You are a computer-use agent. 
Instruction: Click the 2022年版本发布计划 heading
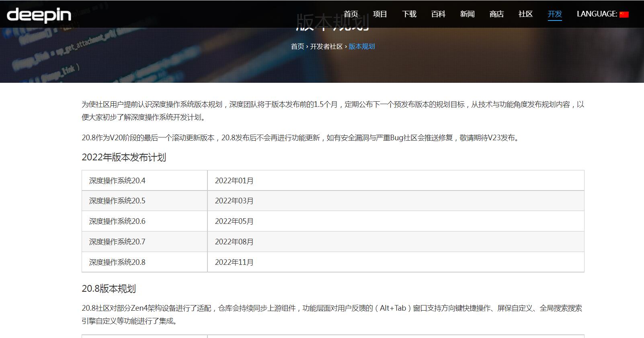pos(124,157)
